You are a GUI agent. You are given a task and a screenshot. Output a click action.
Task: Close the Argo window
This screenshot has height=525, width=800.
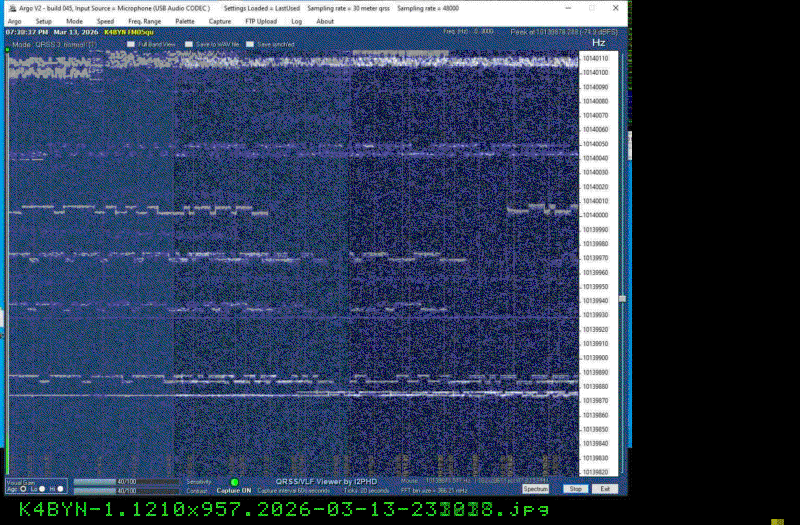(614, 7)
